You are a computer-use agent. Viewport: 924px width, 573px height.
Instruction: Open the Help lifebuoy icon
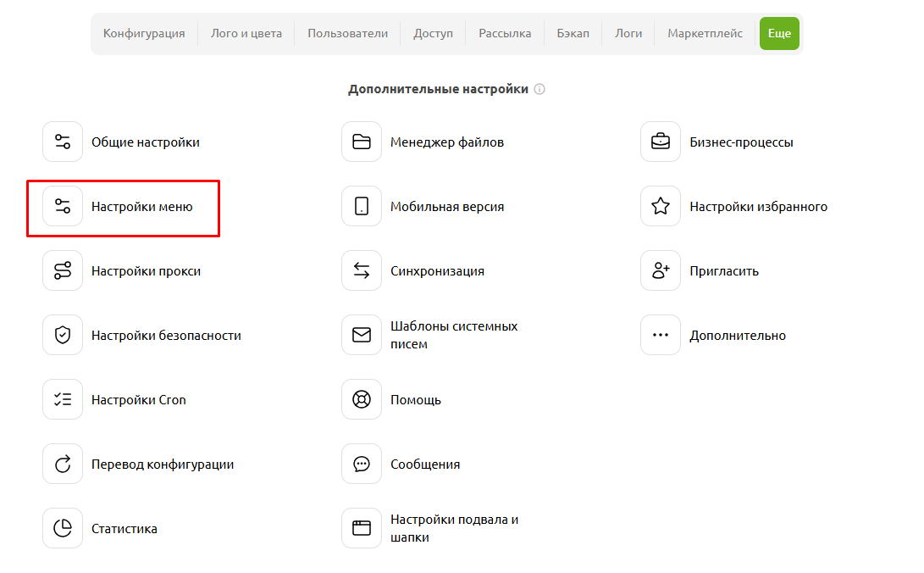[x=362, y=399]
